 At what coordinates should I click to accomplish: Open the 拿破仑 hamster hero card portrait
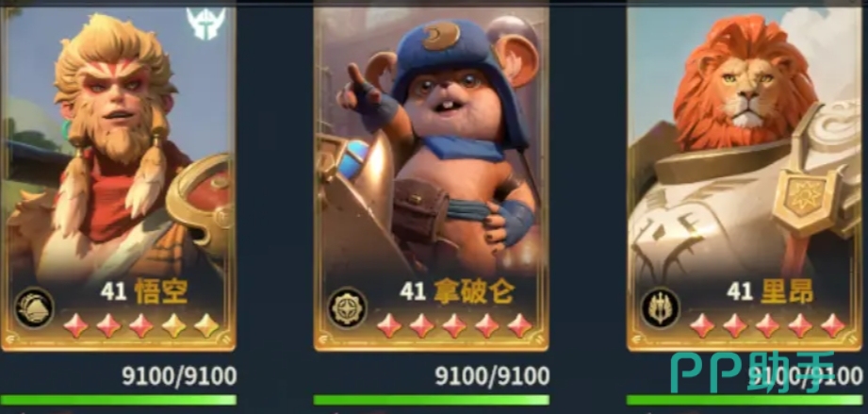click(432, 178)
